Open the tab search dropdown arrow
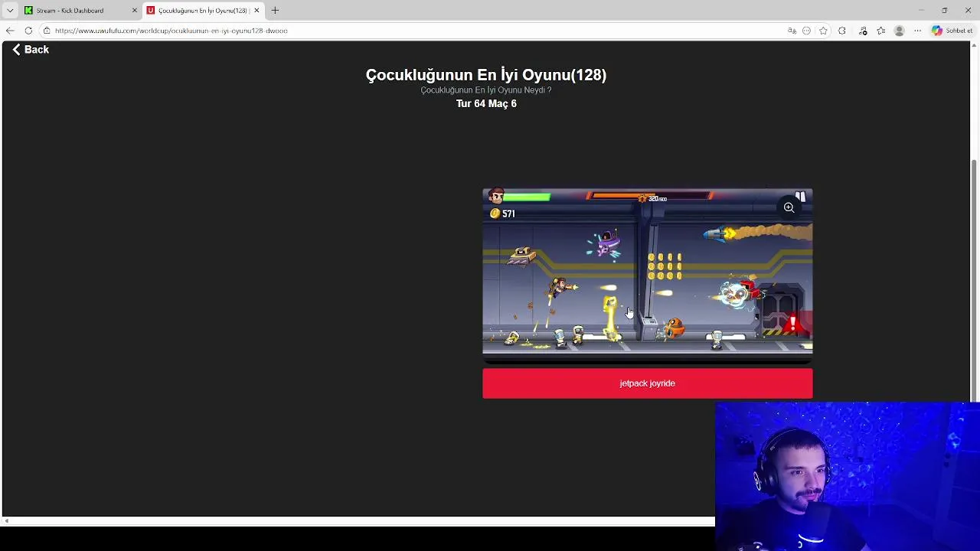This screenshot has width=980, height=551. [x=10, y=11]
